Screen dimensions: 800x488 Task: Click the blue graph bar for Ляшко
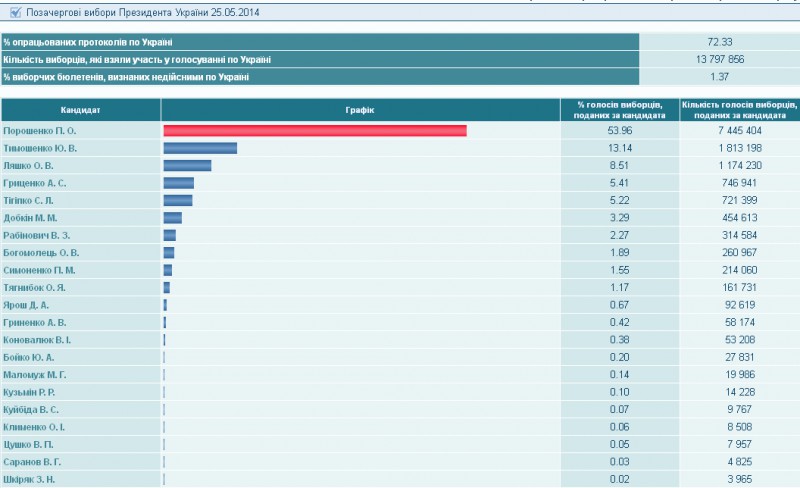[x=187, y=165]
